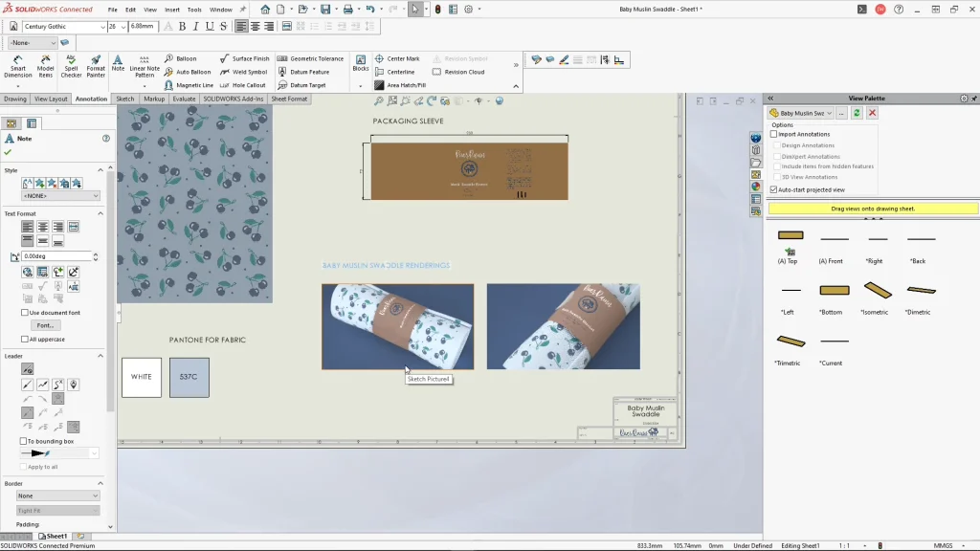Enable the Import Annotations checkbox
This screenshot has height=551, width=980.
coord(774,135)
